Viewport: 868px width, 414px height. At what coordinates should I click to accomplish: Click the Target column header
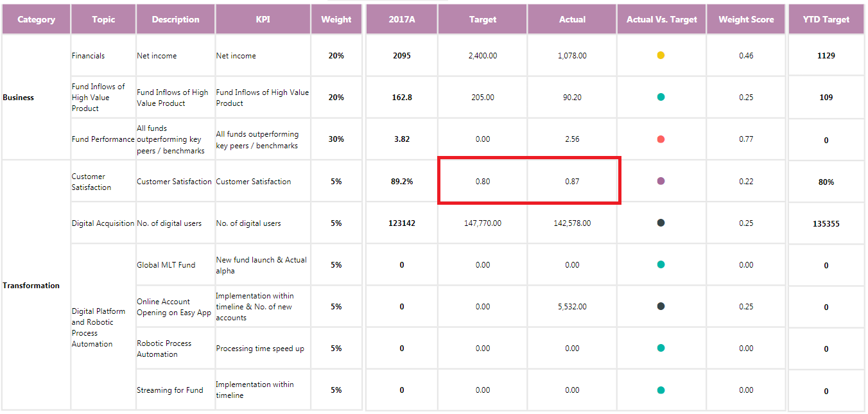pos(483,19)
